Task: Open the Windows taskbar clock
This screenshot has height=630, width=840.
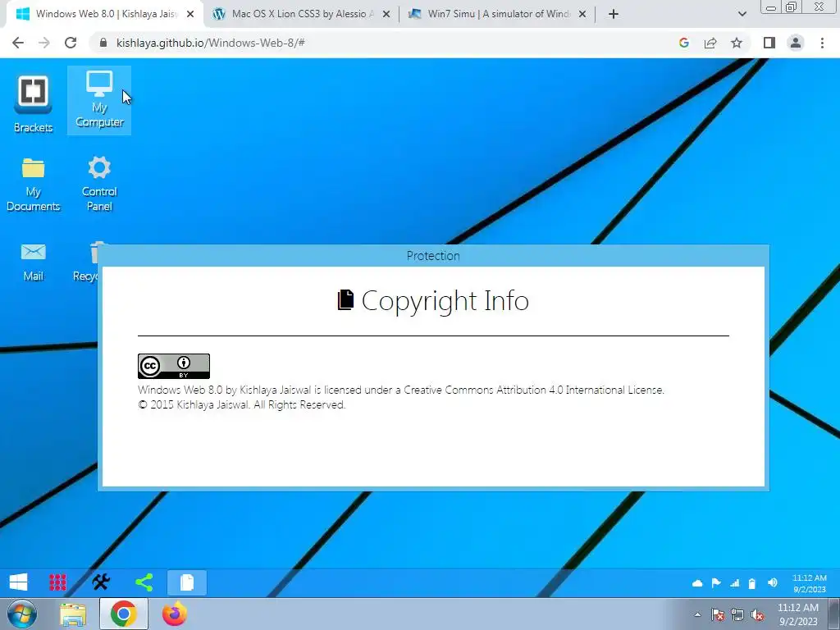Action: click(x=798, y=614)
